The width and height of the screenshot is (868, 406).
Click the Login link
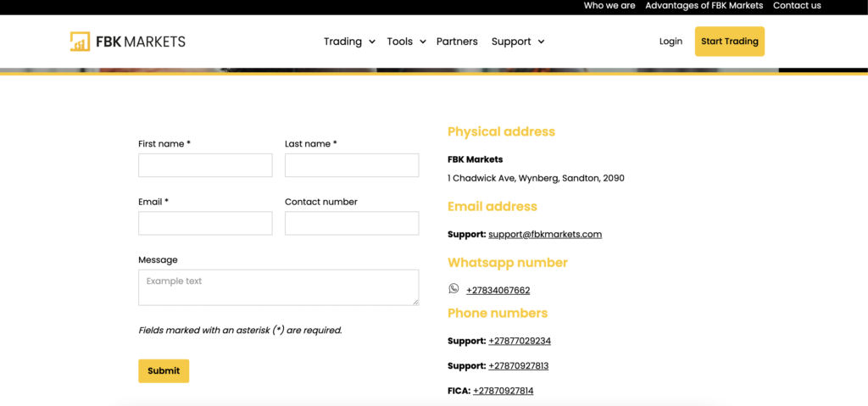pos(671,42)
